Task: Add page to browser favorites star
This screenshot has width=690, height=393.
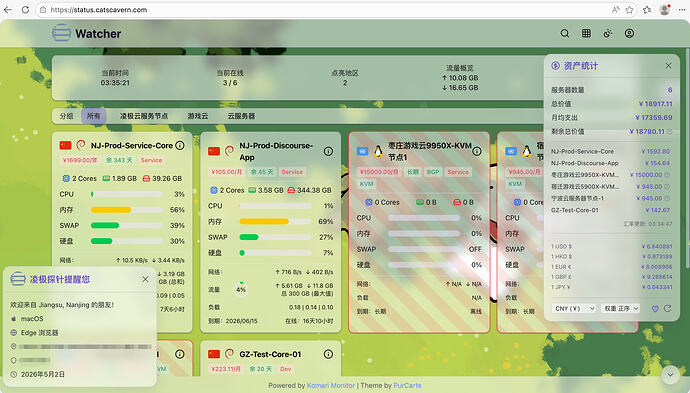Action: (x=630, y=10)
